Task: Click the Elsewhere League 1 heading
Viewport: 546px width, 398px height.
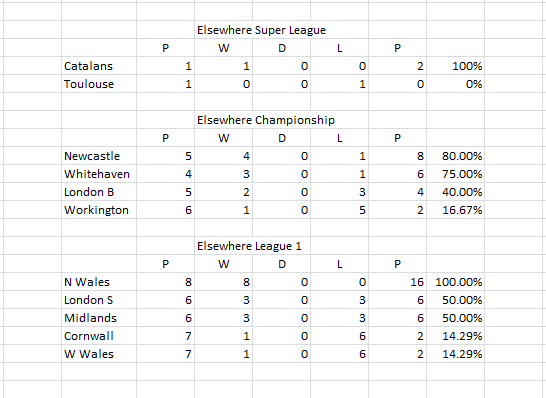Action: tap(249, 246)
